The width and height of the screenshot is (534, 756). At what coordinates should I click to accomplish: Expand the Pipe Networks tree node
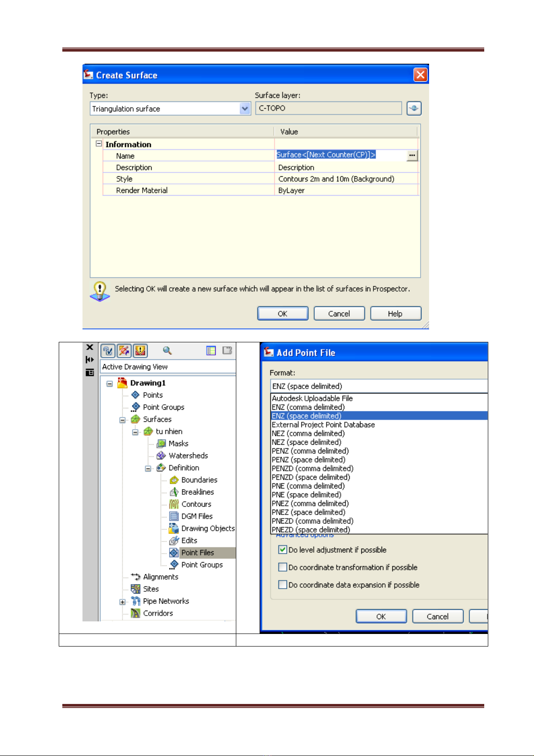pyautogui.click(x=122, y=602)
